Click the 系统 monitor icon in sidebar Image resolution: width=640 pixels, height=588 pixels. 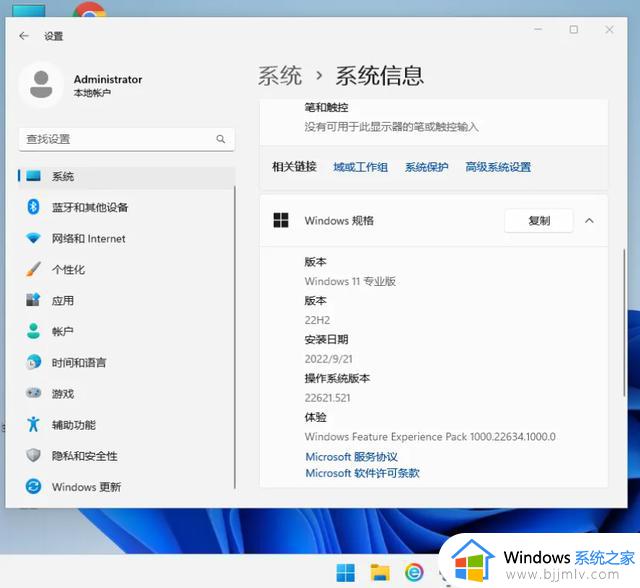(33, 176)
